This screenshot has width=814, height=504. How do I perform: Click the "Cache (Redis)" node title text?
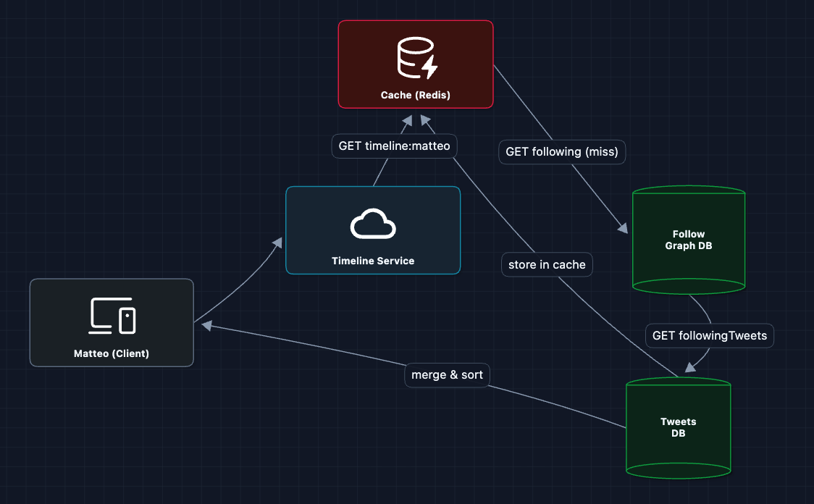coord(415,95)
